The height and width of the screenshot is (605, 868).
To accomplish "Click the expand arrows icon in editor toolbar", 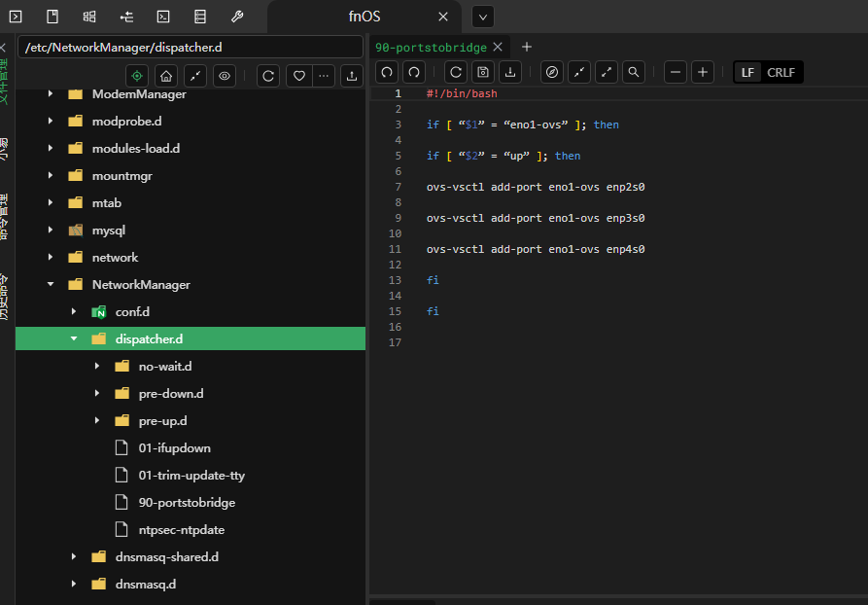I will click(607, 72).
